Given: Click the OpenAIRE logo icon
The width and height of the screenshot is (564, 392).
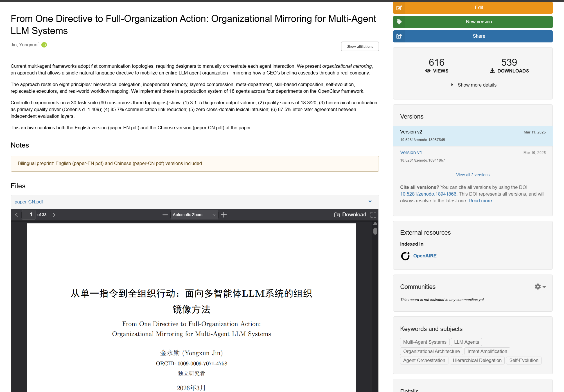Looking at the screenshot, I should tap(405, 256).
